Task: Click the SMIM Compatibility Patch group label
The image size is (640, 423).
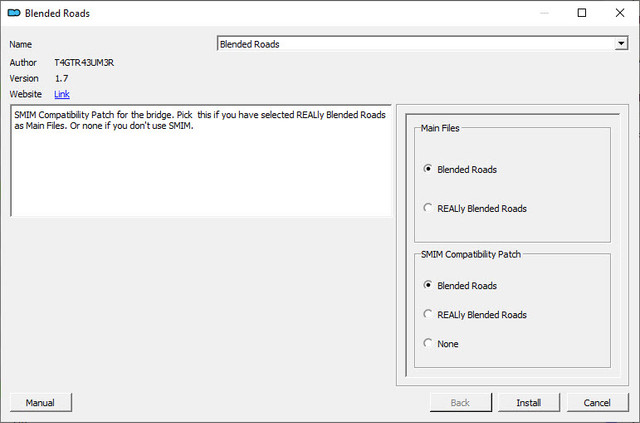Action: (x=471, y=254)
